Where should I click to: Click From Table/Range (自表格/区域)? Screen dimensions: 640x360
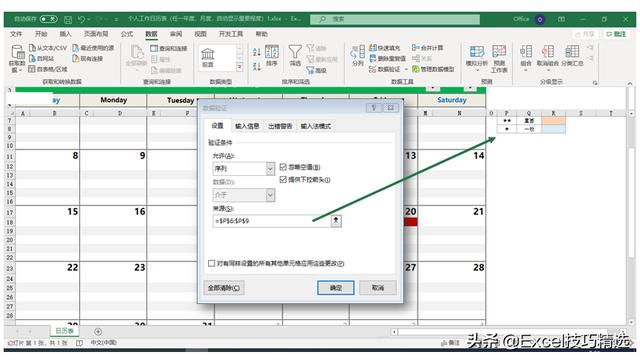coord(48,69)
